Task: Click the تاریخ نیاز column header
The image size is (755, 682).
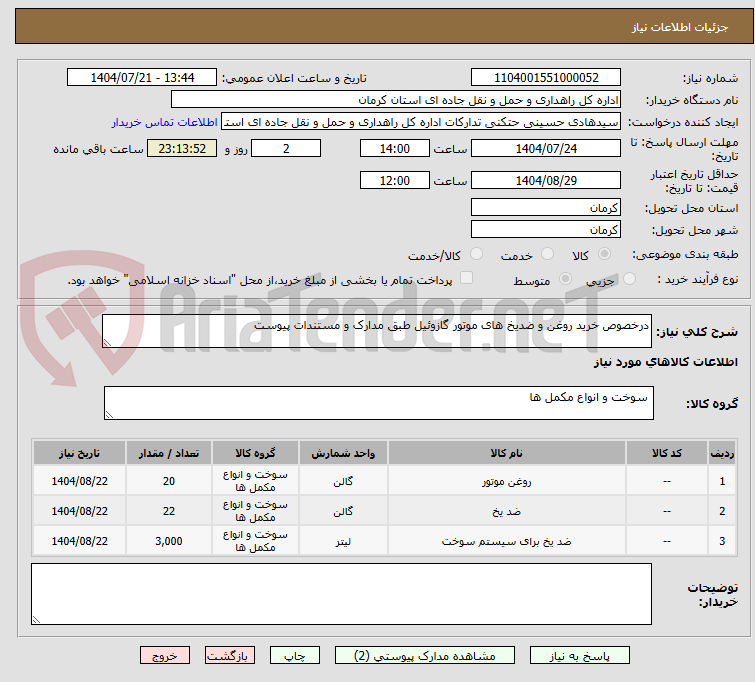Action: tap(79, 452)
